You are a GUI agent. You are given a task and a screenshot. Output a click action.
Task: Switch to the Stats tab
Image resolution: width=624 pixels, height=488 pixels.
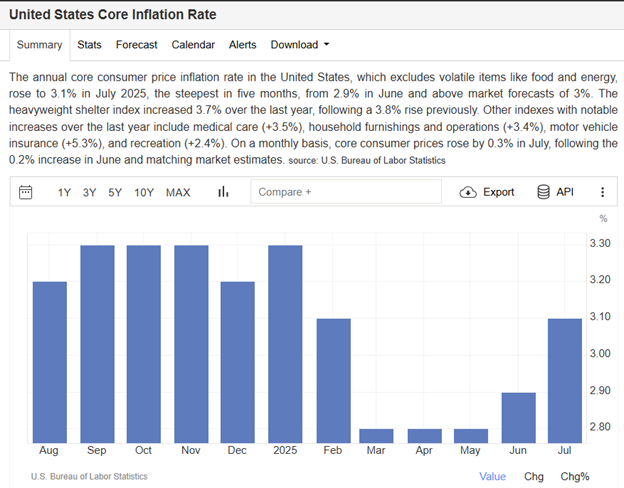pos(89,45)
